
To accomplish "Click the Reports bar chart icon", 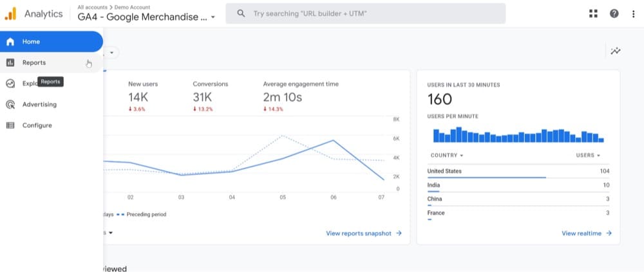I will coord(10,63).
